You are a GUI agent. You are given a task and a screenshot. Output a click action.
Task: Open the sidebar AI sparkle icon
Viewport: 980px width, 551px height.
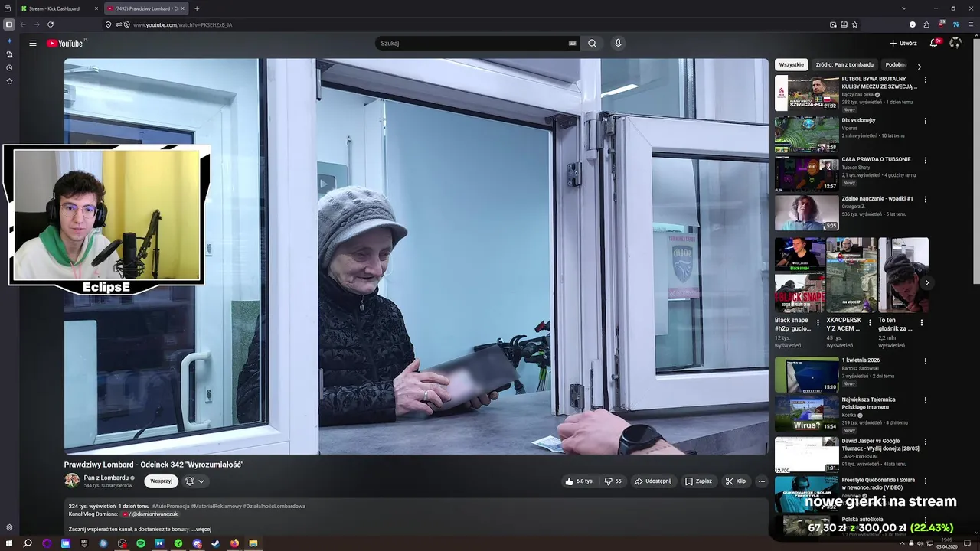tap(9, 41)
